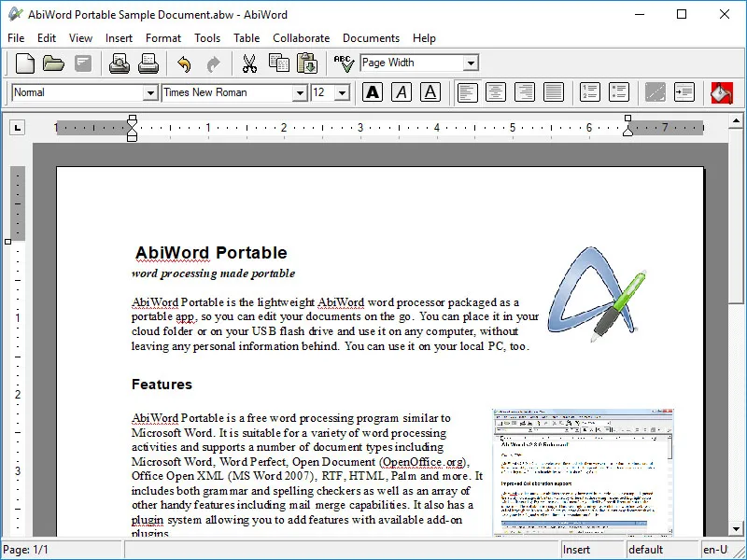
Task: Click the vertical scrollbar up arrow
Action: 737,121
